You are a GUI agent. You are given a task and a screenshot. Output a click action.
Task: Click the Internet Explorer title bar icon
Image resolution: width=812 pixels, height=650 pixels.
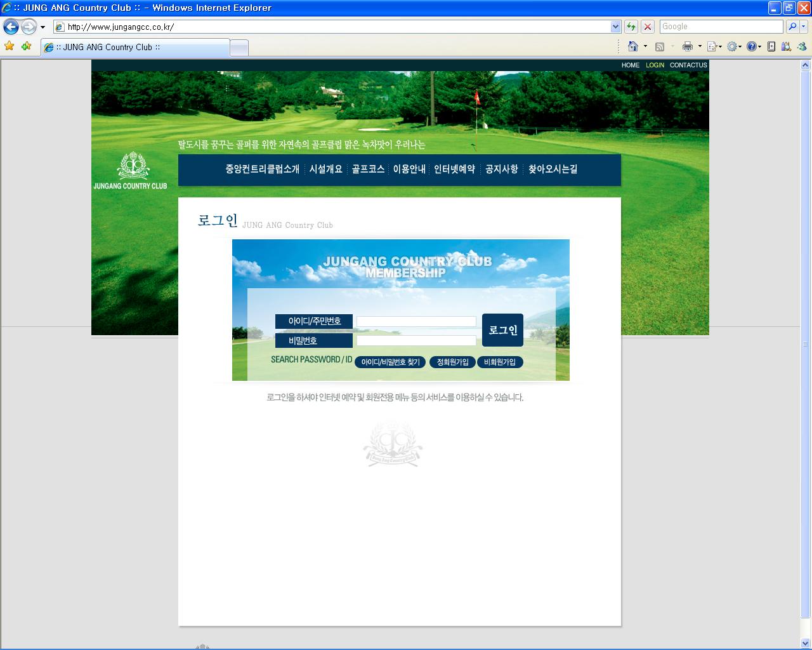tap(7, 8)
